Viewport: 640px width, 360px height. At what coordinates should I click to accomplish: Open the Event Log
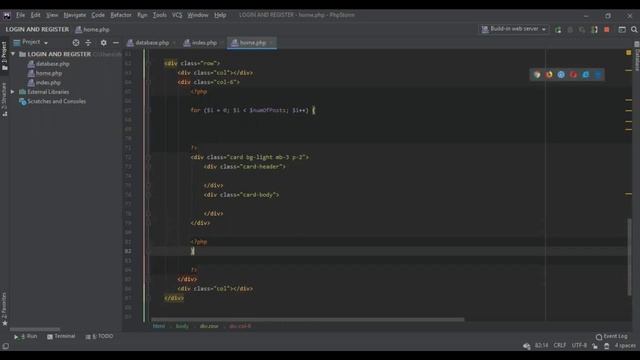[x=611, y=336]
